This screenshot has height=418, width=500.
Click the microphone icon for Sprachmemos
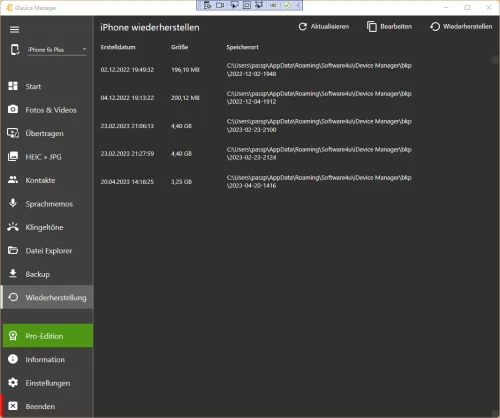tap(13, 203)
